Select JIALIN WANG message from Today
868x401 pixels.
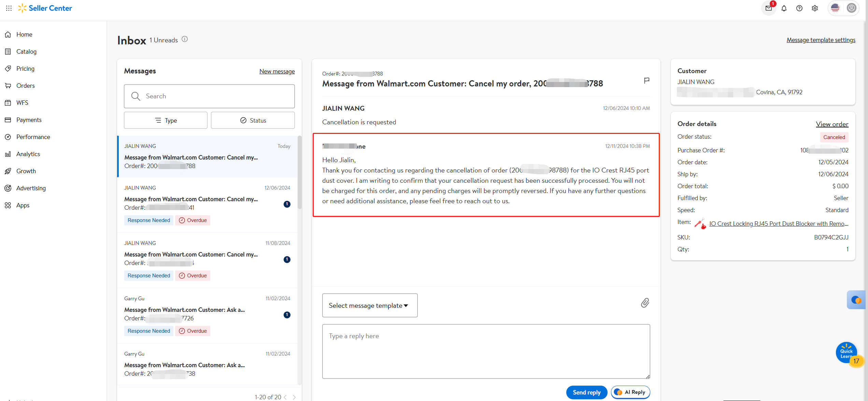pyautogui.click(x=207, y=156)
